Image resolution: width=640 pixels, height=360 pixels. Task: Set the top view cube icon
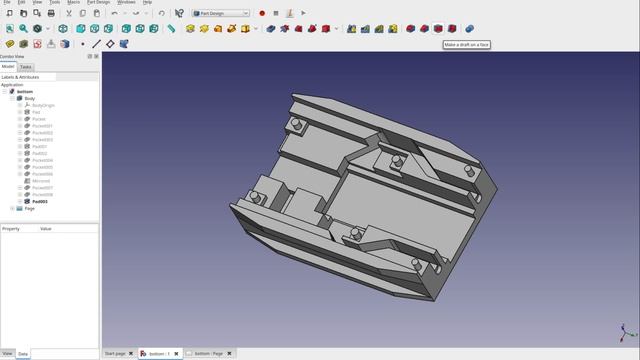pyautogui.click(x=95, y=29)
